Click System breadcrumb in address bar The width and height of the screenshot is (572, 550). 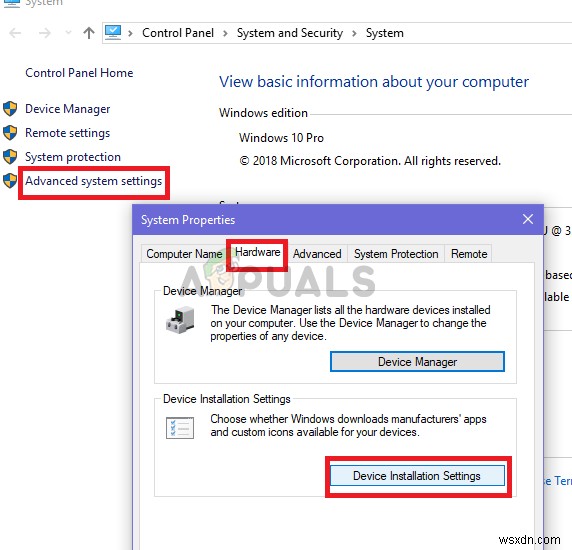384,33
